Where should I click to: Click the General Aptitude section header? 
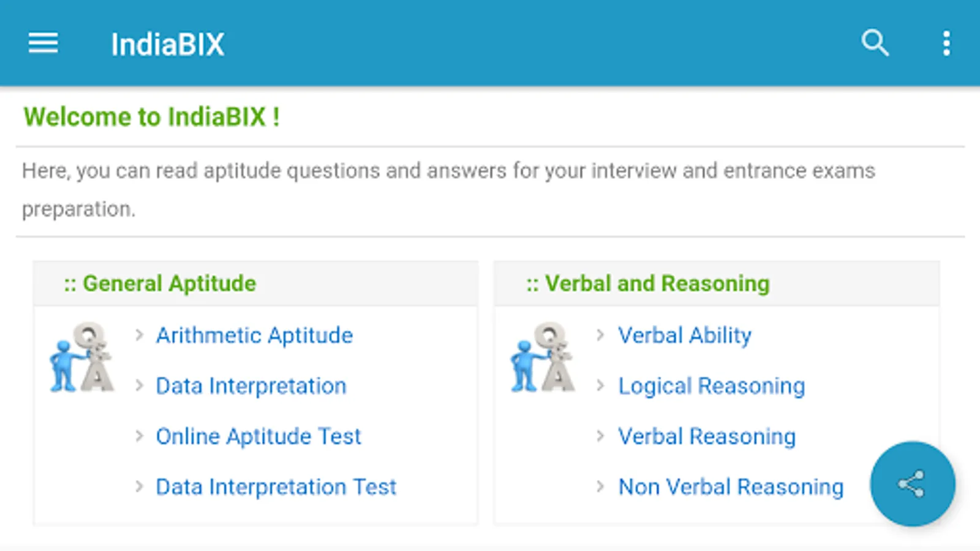169,283
